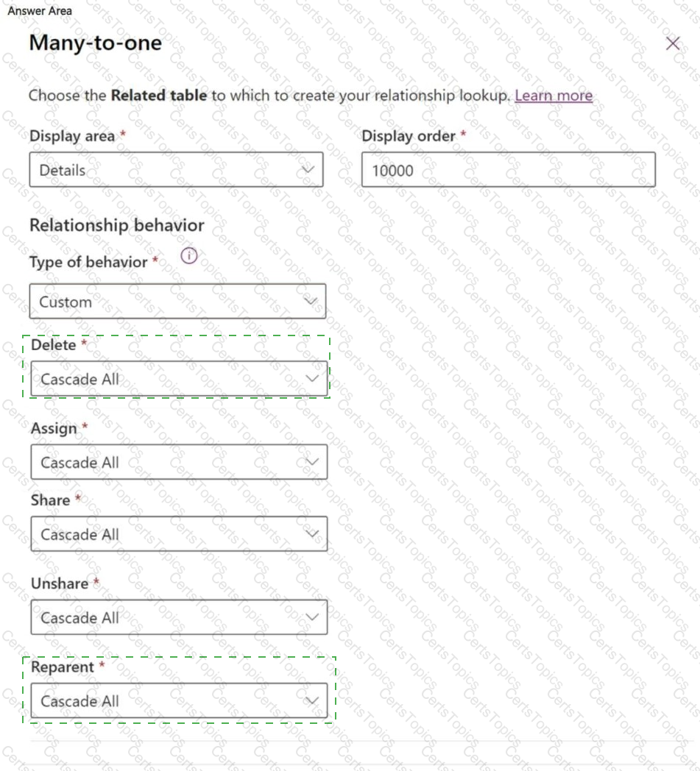Viewport: 700px width, 771px height.
Task: Expand the Reparent behavior dropdown
Action: [178, 701]
